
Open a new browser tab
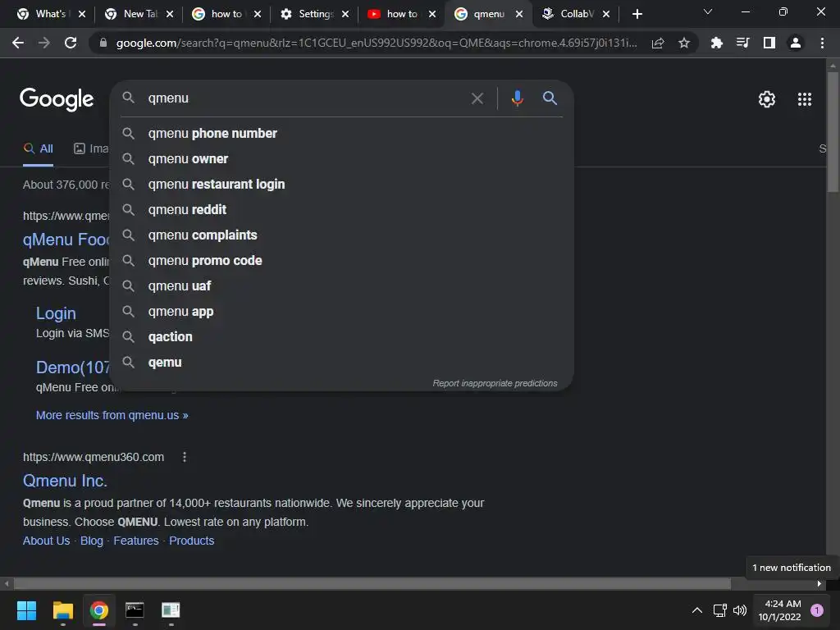coord(637,14)
